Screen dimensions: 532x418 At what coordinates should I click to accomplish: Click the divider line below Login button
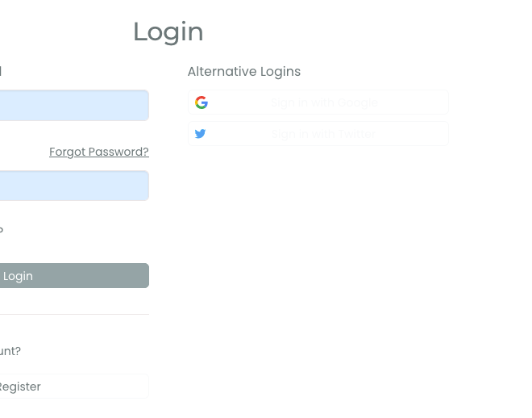point(74,314)
